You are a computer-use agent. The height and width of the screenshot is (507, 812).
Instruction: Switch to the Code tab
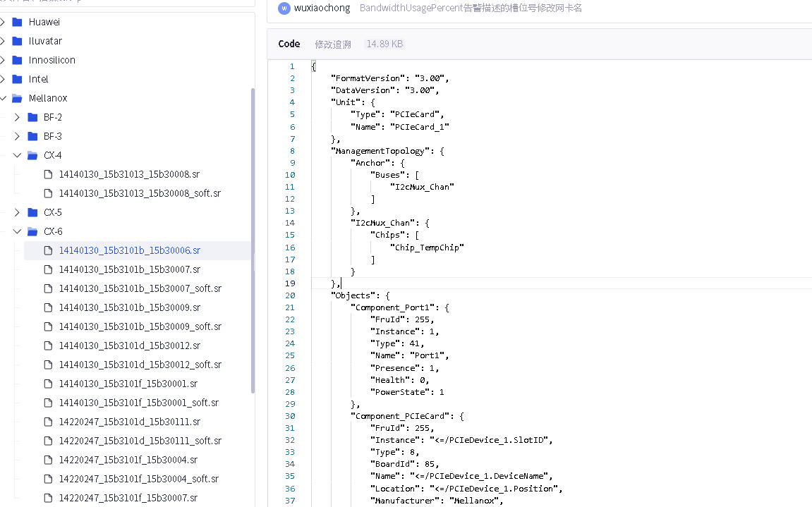pyautogui.click(x=289, y=44)
